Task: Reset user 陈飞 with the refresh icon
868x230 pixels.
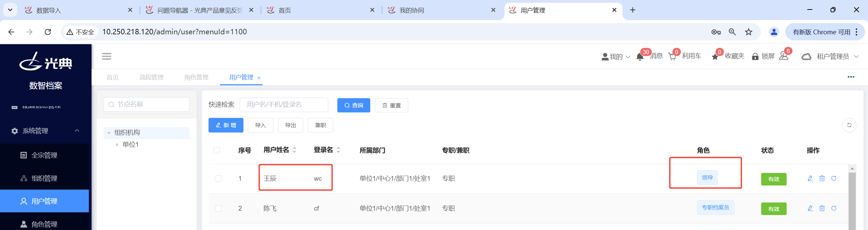Action: tap(834, 208)
